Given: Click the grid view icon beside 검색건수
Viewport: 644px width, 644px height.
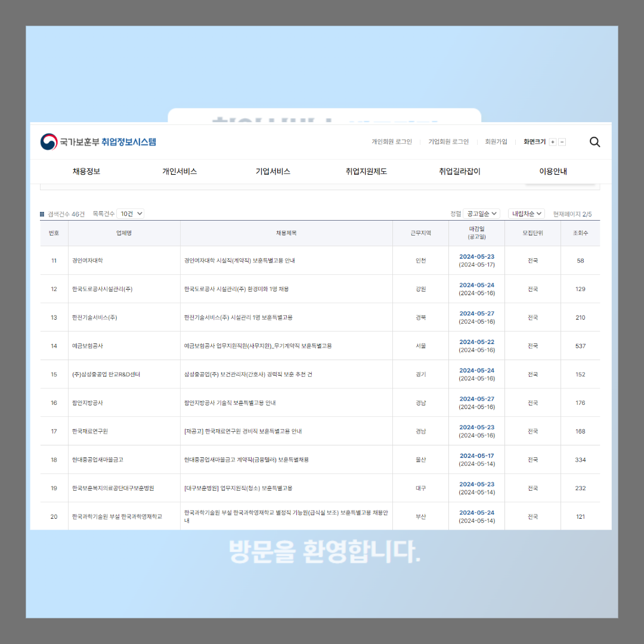Looking at the screenshot, I should pos(42,213).
